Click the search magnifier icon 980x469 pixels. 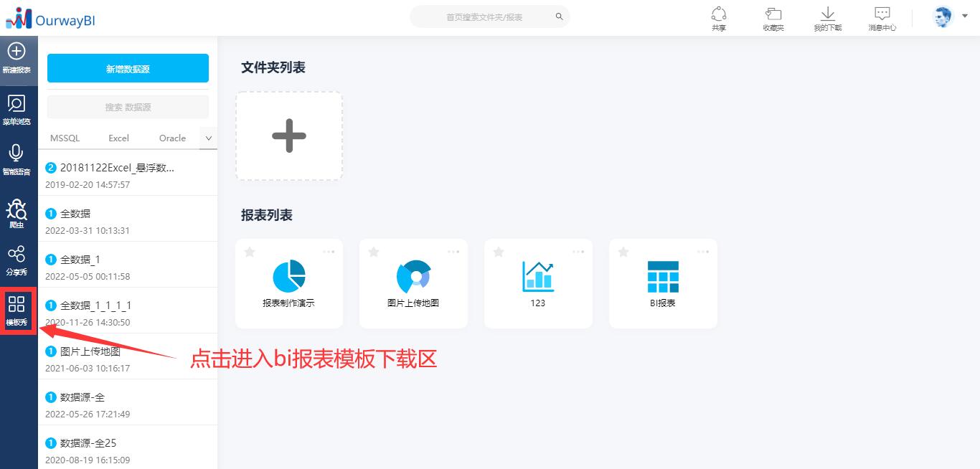coord(560,16)
